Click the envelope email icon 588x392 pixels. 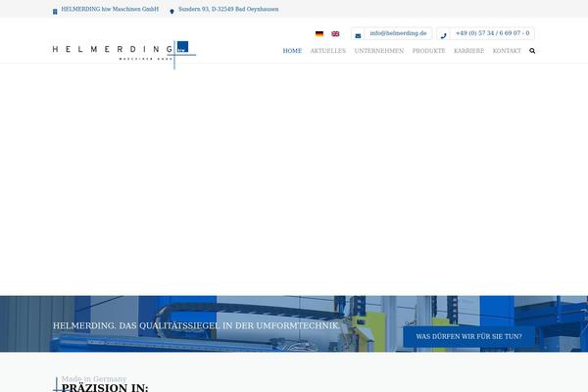pos(358,36)
